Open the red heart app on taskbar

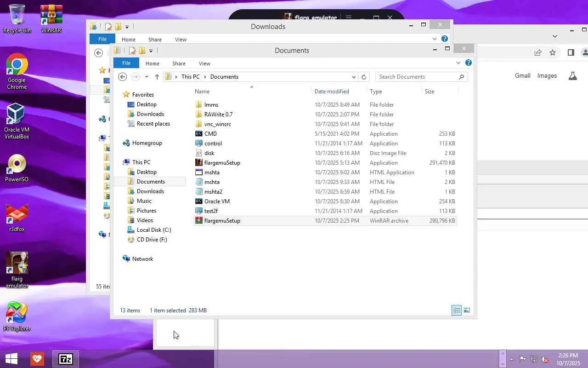tap(37, 359)
